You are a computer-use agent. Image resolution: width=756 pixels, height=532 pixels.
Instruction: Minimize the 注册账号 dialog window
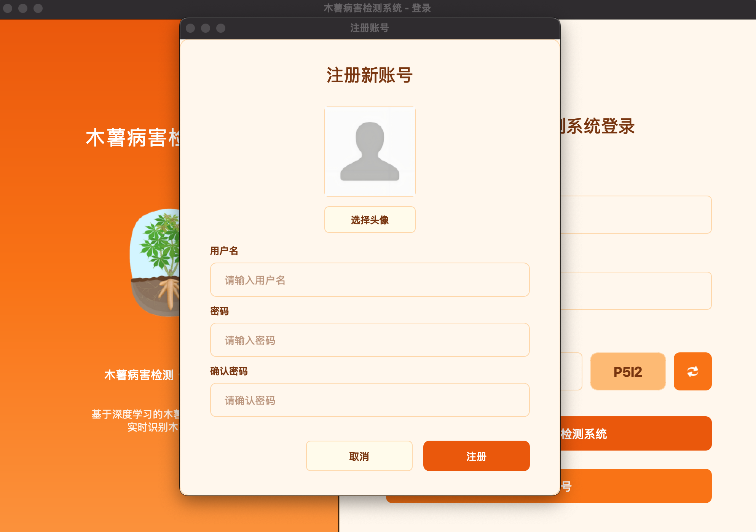click(206, 28)
